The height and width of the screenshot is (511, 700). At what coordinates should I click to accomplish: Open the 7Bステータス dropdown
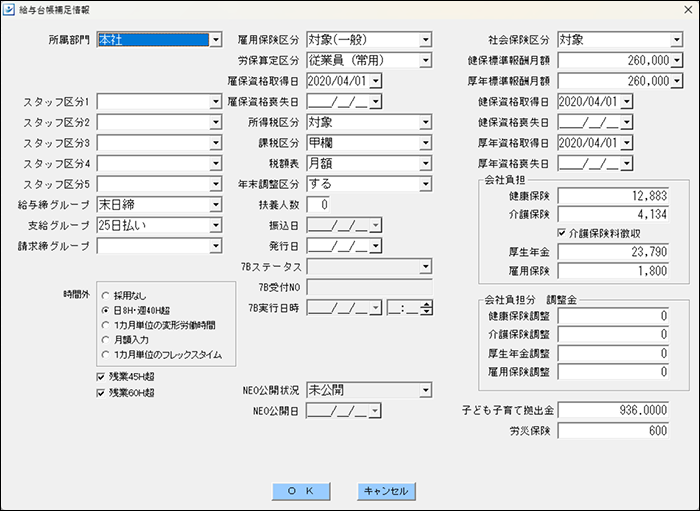(x=425, y=266)
